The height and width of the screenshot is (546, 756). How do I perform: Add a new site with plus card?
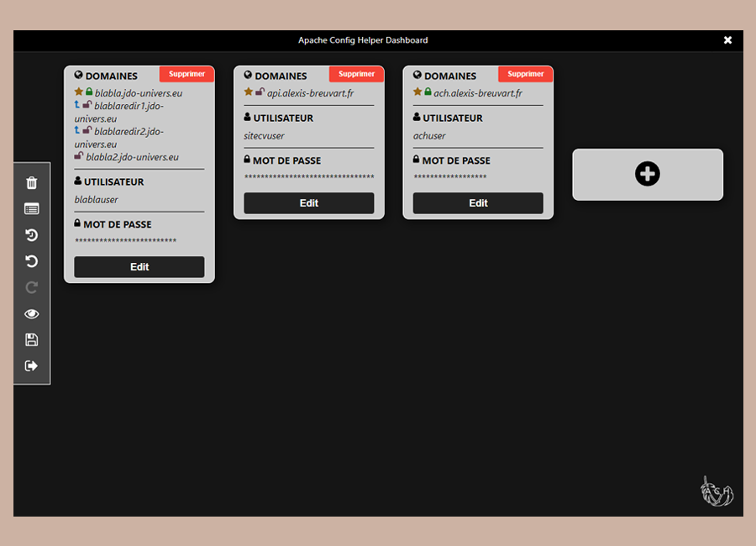click(x=648, y=175)
